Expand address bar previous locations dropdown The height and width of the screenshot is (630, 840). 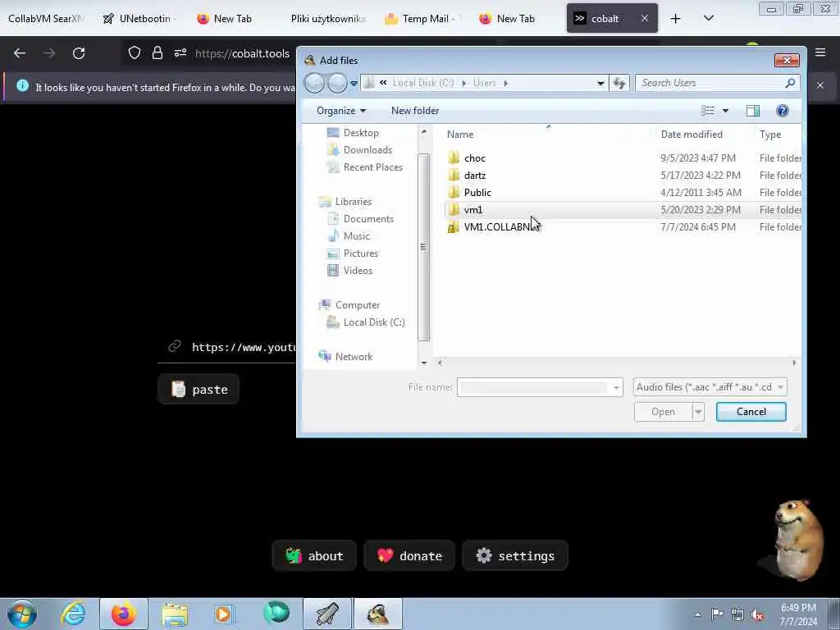coord(600,83)
